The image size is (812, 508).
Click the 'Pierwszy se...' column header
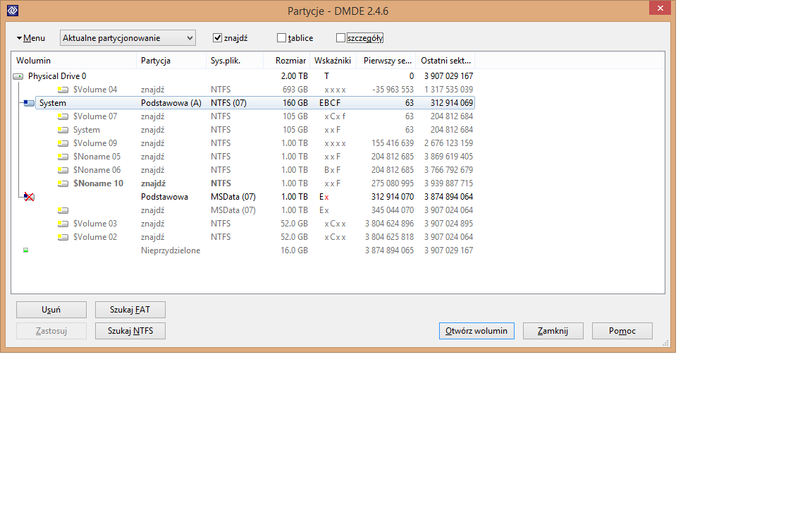pos(387,61)
